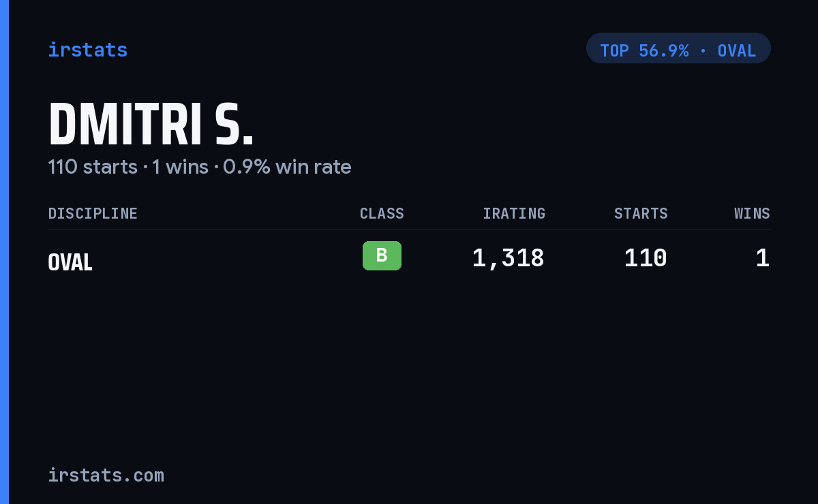
Task: Select the DMITRI S. driver name heading
Action: pos(151,125)
